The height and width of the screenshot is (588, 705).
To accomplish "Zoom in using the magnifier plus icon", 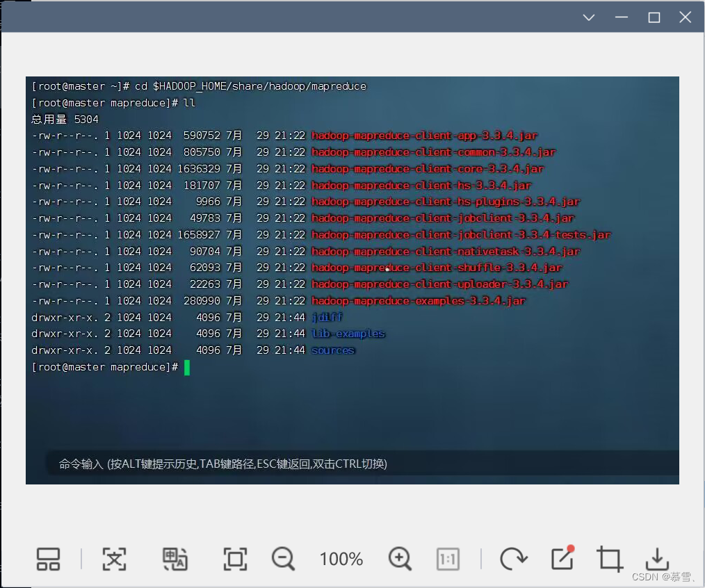I will (399, 559).
